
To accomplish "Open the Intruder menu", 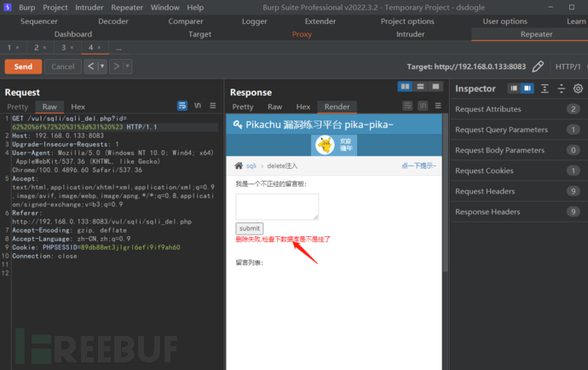I will tap(89, 8).
